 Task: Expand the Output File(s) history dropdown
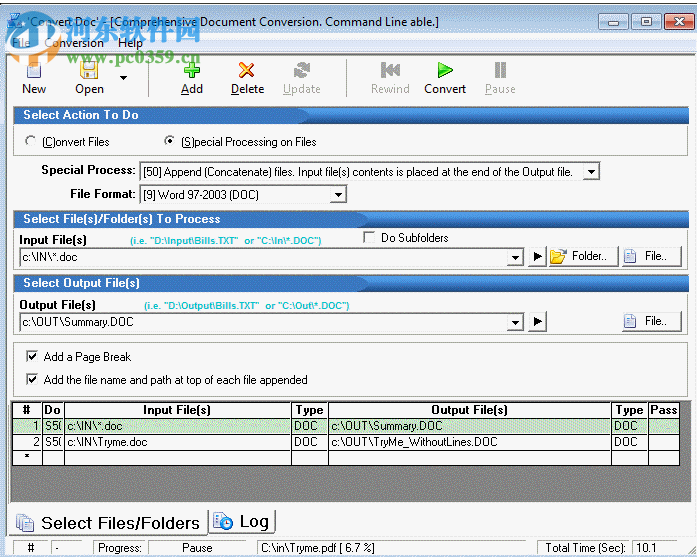[x=515, y=322]
